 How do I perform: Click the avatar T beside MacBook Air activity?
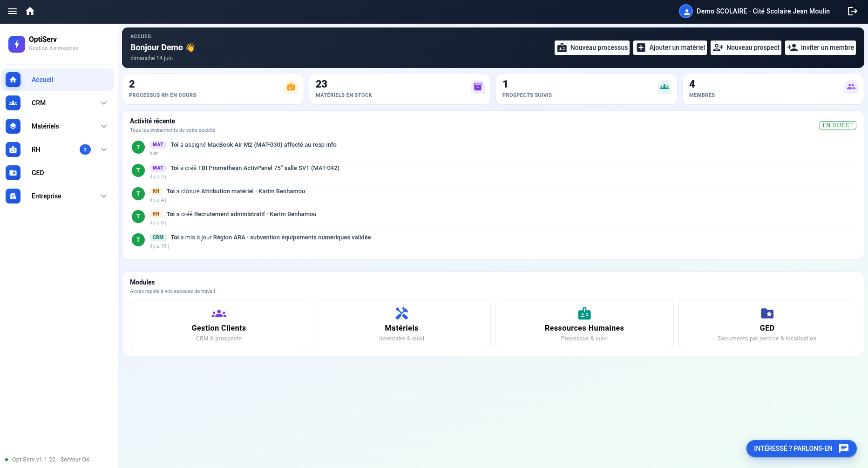(x=138, y=147)
